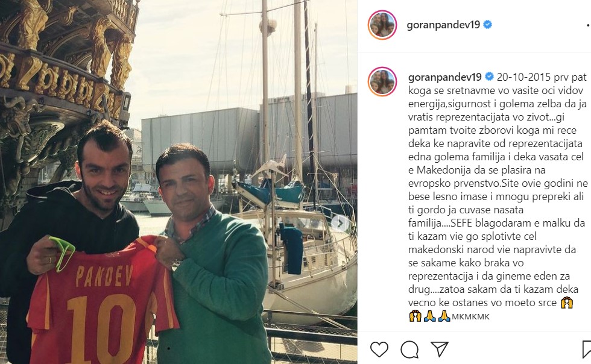
Task: Click the verified badge in the post header
Action: tap(487, 25)
